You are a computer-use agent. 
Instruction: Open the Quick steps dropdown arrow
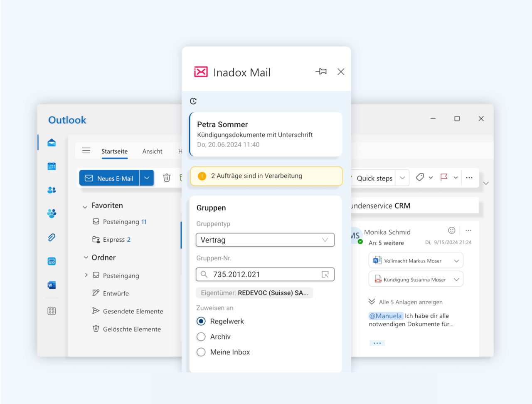(x=402, y=178)
